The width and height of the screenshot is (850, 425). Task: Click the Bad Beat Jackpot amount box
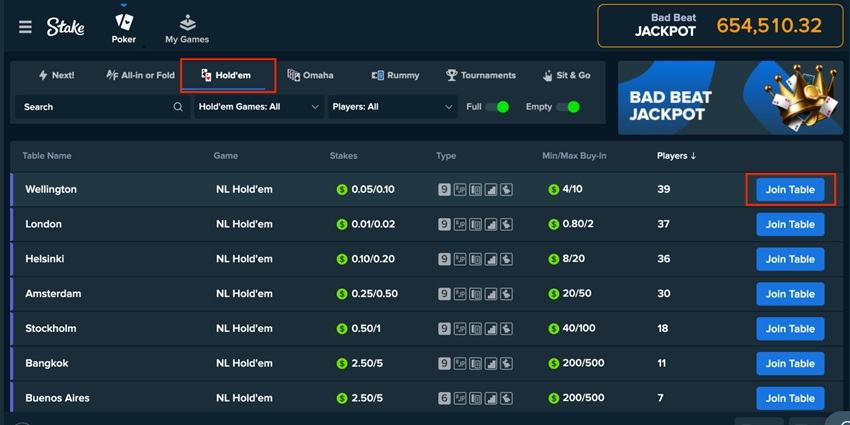[x=720, y=26]
